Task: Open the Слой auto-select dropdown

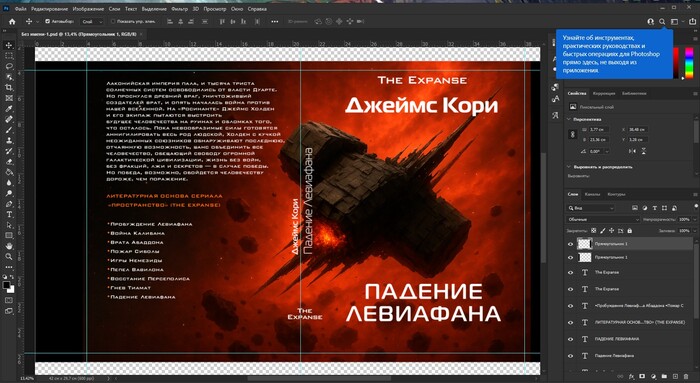Action: (x=92, y=21)
